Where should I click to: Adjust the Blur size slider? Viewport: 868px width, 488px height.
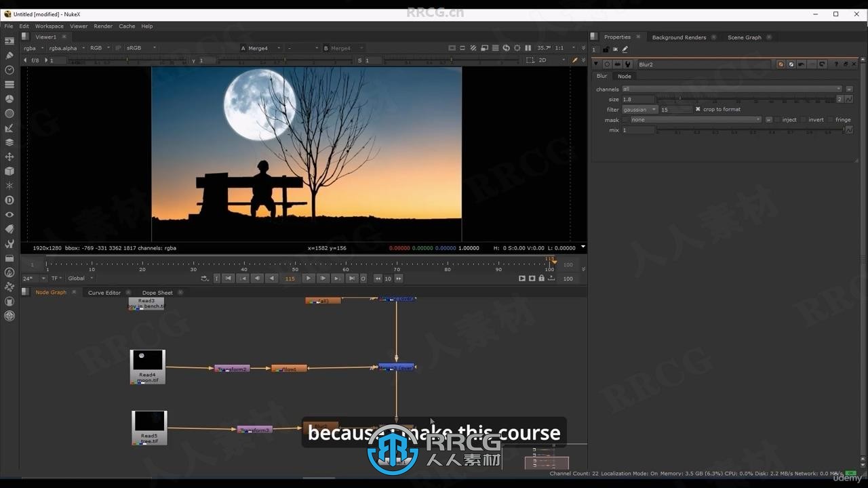[745, 99]
